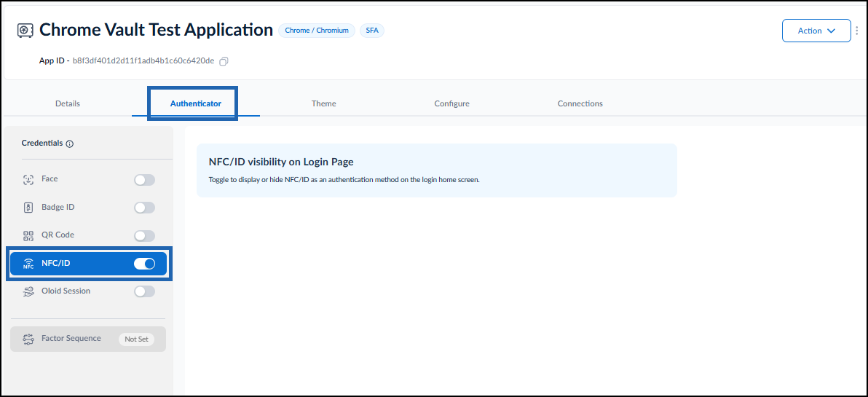Select the Badge ID credential label
868x397 pixels.
click(x=58, y=207)
